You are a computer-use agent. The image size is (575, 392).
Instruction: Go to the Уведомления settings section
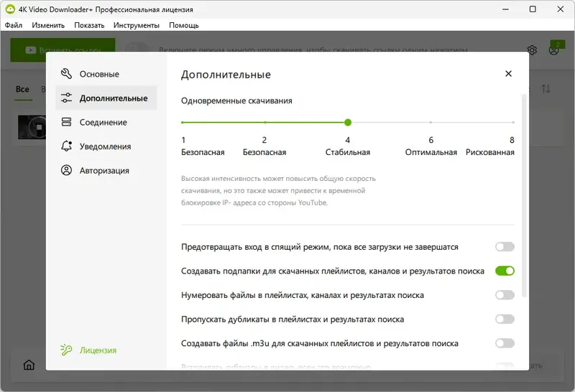click(x=106, y=146)
